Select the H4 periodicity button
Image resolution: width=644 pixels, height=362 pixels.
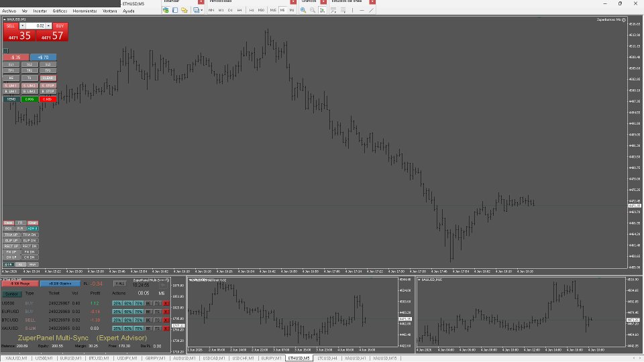239,10
